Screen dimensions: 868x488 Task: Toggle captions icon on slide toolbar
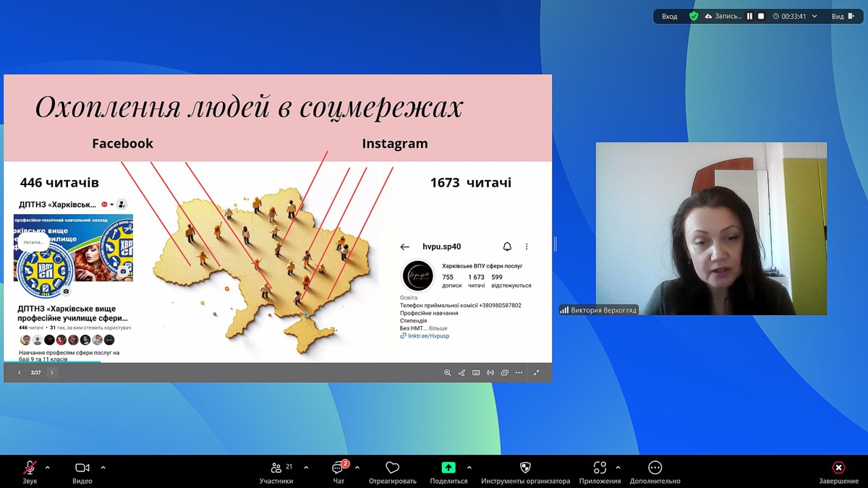coord(476,373)
